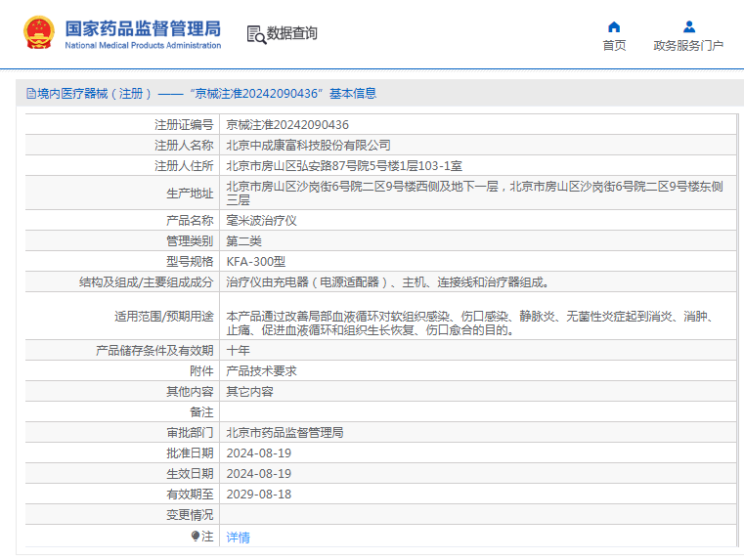Select validity period 十年
The width and height of the screenshot is (744, 560).
click(239, 351)
